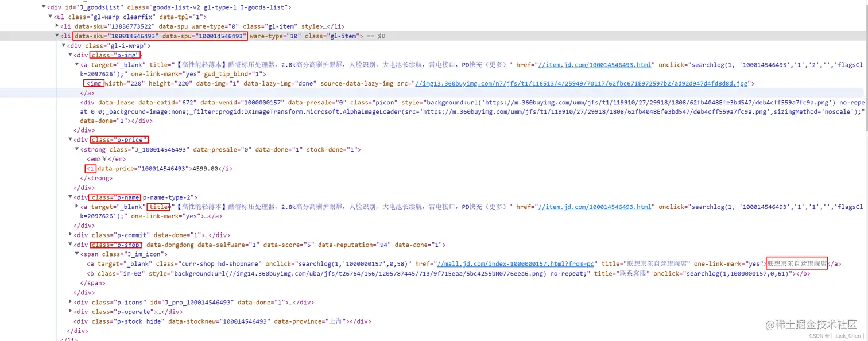Click the data-province 上海 attribute
The width and height of the screenshot is (868, 341).
[x=310, y=321]
